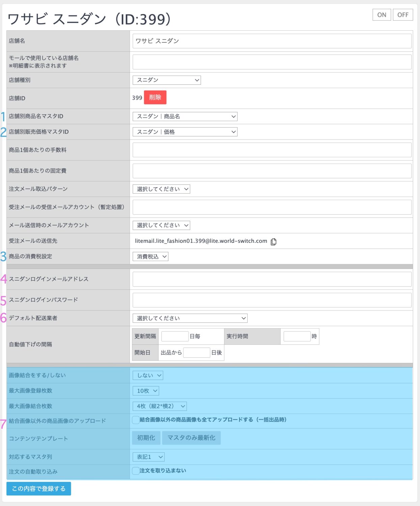This screenshot has height=506, width=420.
Task: Click the 受信メールアカウント input field
Action: click(272, 207)
